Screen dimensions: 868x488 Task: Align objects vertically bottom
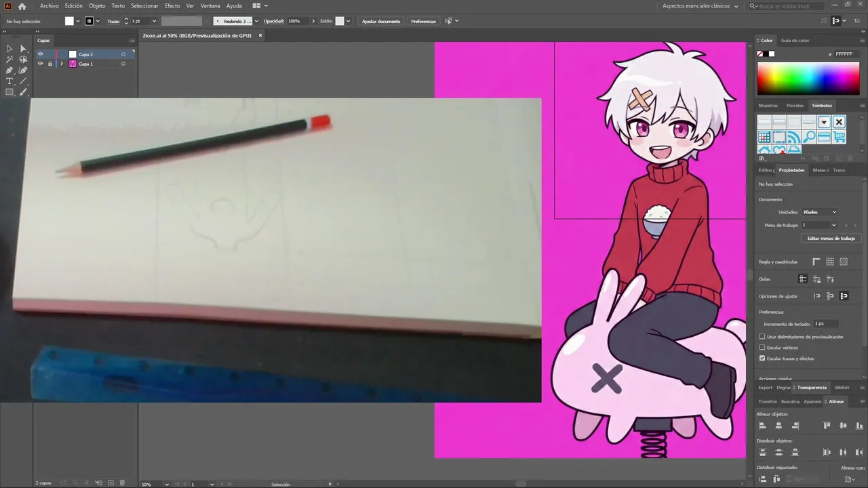click(x=859, y=426)
